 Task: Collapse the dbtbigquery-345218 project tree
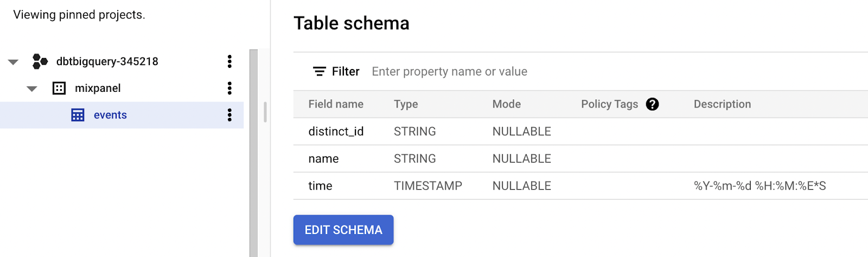pyautogui.click(x=13, y=62)
